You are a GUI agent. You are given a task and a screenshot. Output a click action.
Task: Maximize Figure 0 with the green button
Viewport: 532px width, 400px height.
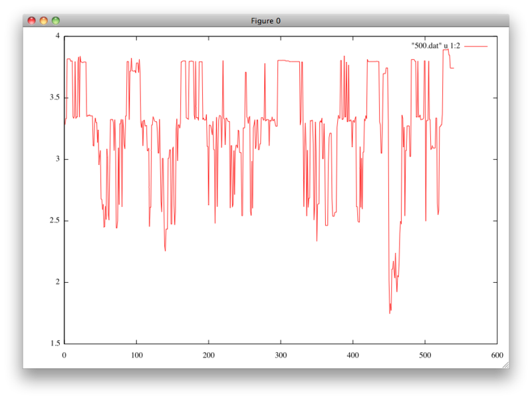coord(56,21)
